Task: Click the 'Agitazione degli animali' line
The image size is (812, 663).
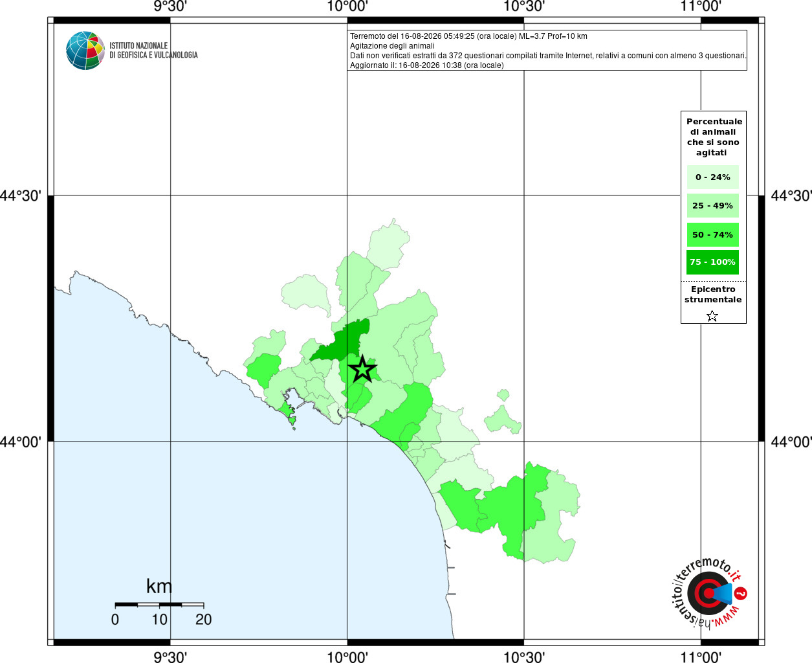Action: coord(392,46)
